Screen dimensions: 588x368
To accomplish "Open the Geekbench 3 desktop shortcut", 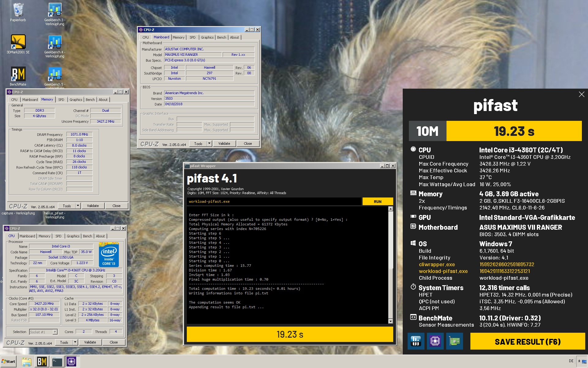I will point(55,14).
